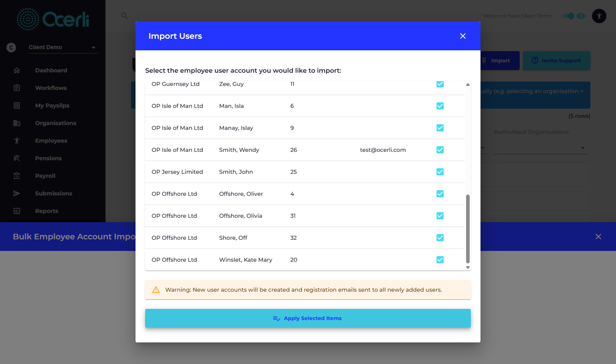Open the Reports menu item

pos(47,211)
